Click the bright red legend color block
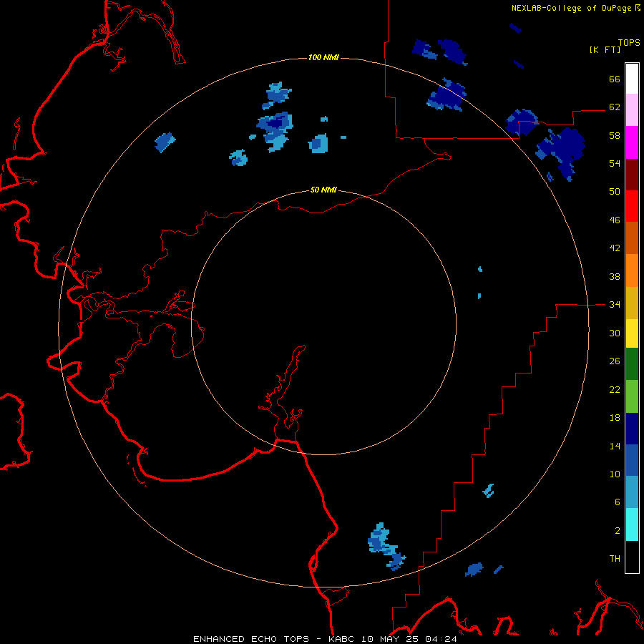Screen dimensions: 644x644 pyautogui.click(x=632, y=206)
